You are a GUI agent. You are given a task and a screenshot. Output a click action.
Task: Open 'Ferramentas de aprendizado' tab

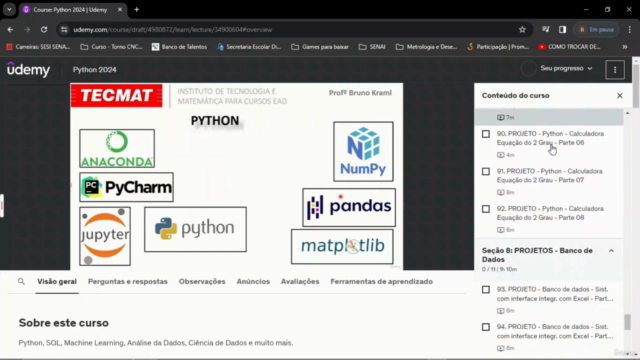point(382,281)
